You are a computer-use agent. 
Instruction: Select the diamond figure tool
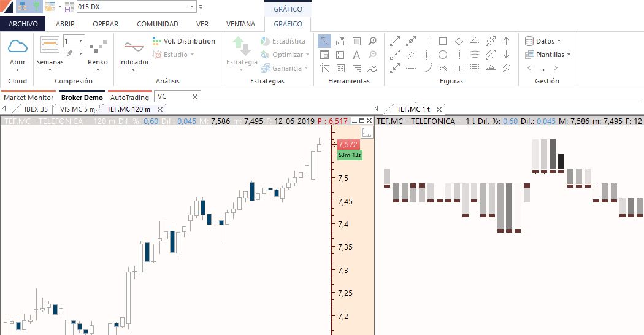pyautogui.click(x=459, y=41)
